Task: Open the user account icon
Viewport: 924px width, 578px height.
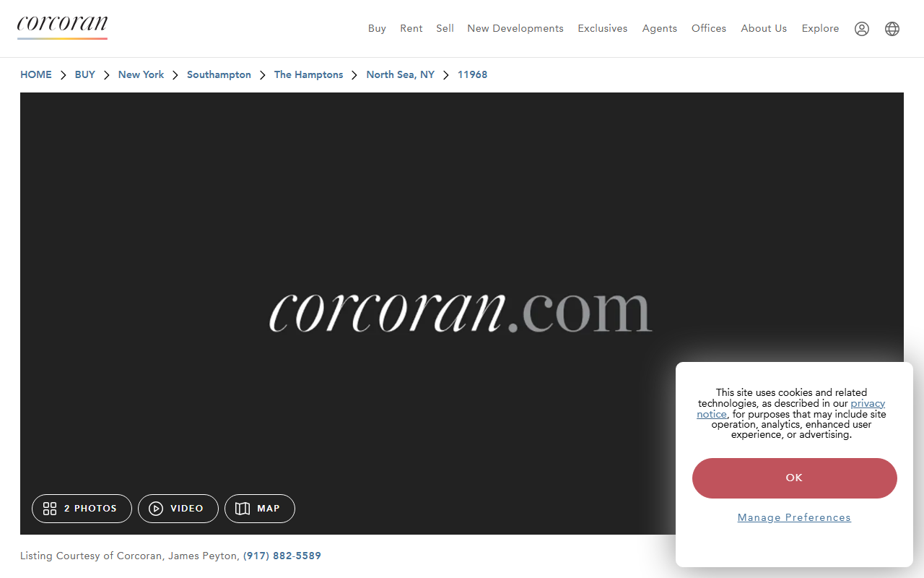Action: [862, 29]
